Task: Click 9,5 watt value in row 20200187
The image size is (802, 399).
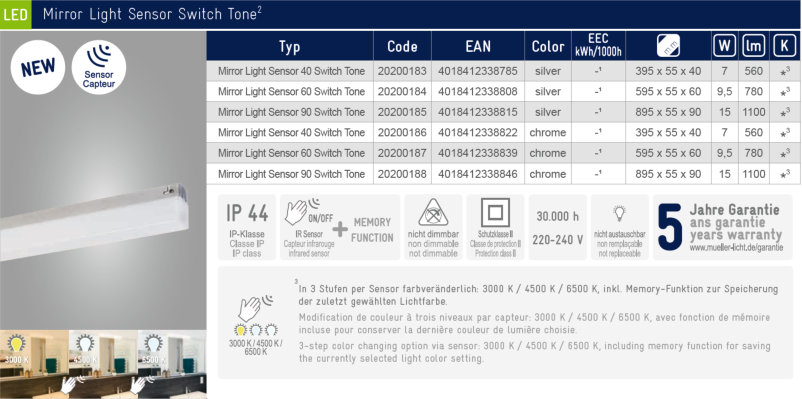Action: (x=724, y=153)
